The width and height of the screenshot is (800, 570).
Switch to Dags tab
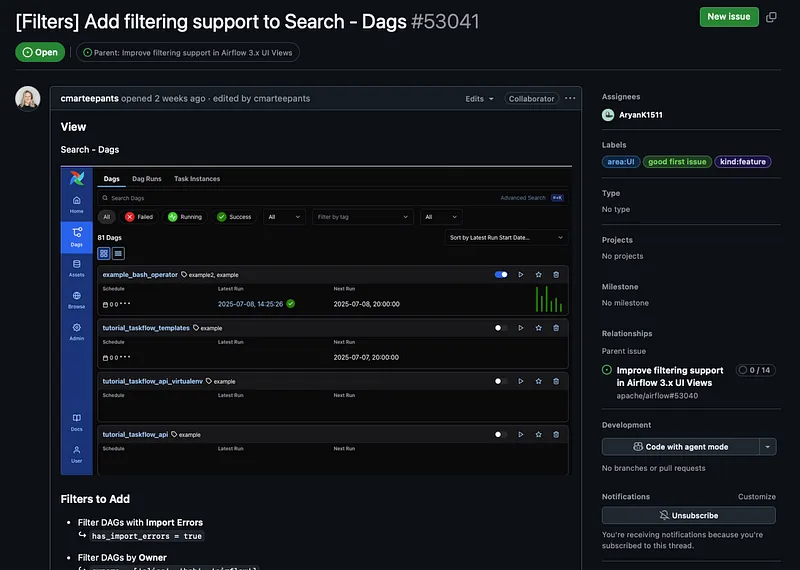111,179
